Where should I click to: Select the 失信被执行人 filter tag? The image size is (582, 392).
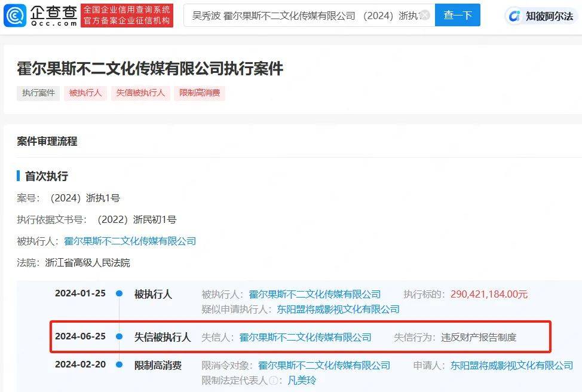(x=140, y=93)
